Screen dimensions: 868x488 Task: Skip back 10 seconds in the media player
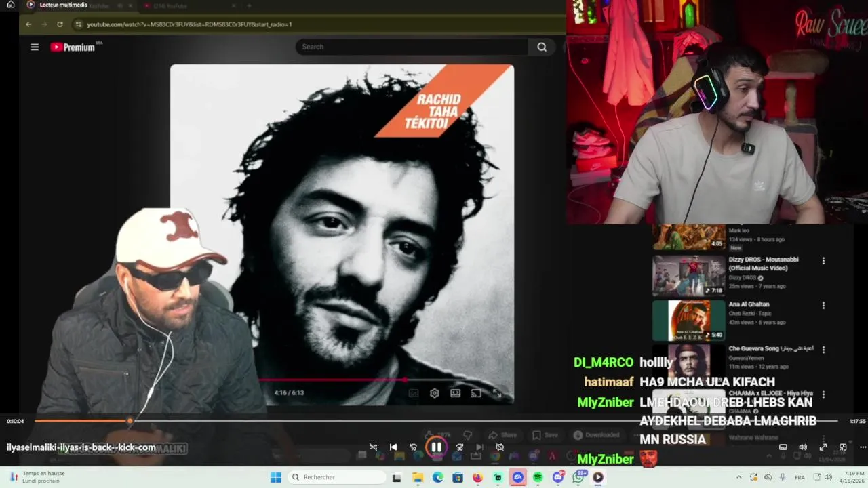point(413,447)
